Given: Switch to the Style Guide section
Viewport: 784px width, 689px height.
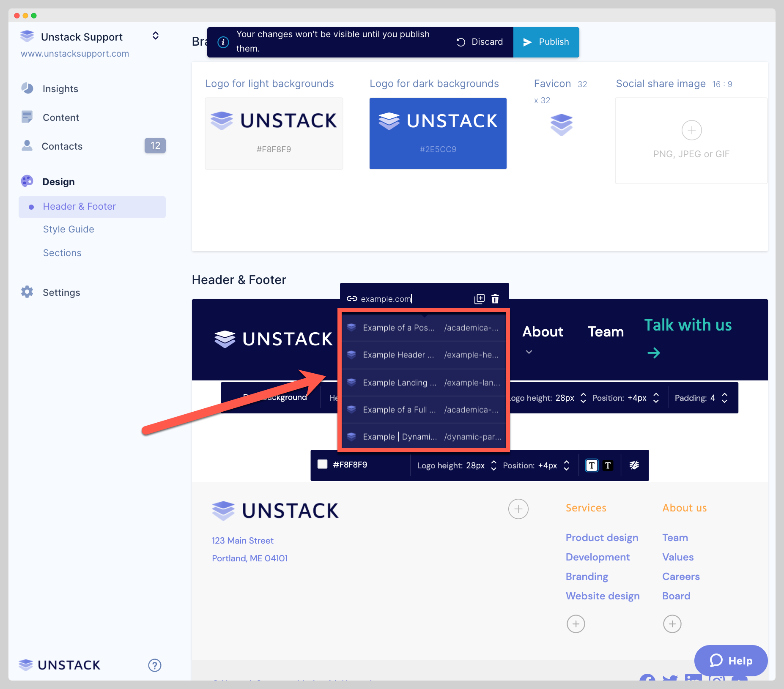Looking at the screenshot, I should pos(68,229).
